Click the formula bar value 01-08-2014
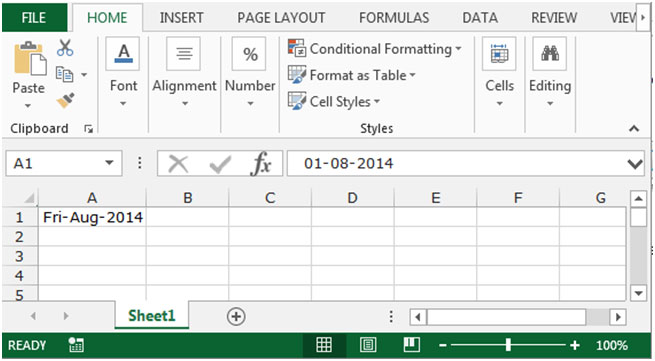This screenshot has height=361, width=655. (349, 163)
